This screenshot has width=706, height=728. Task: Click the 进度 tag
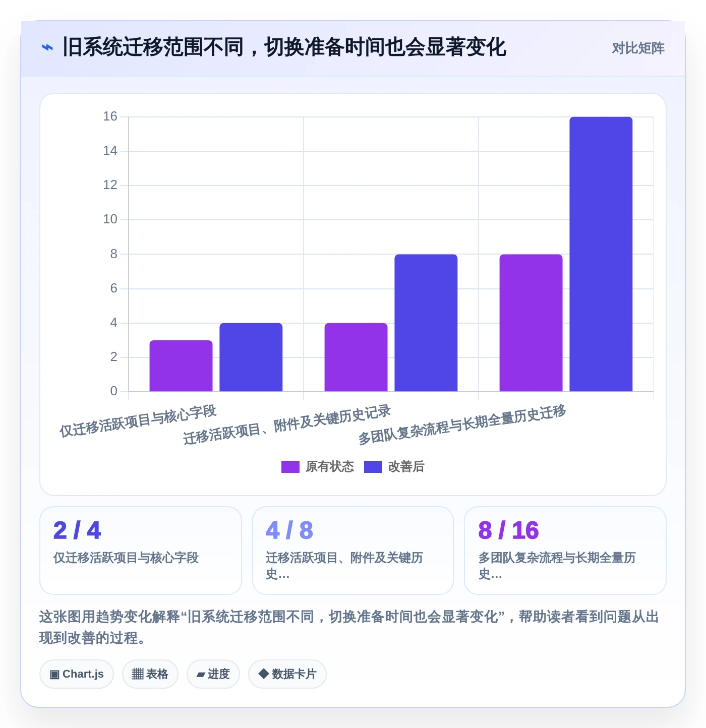213,674
